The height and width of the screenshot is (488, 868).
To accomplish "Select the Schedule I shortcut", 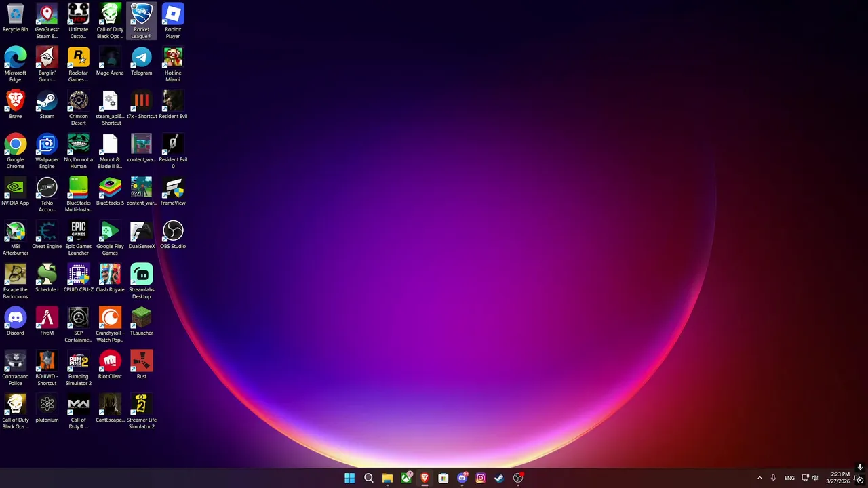I will coord(47,279).
